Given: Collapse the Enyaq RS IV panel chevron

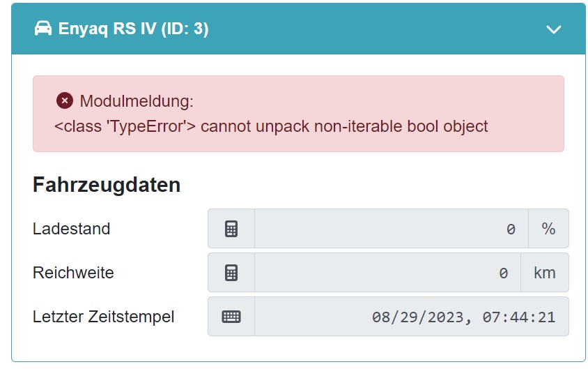Looking at the screenshot, I should [x=554, y=29].
